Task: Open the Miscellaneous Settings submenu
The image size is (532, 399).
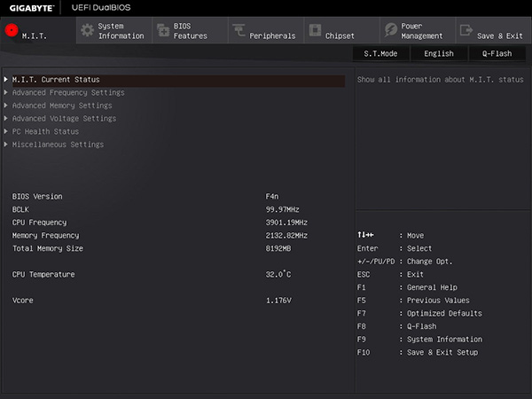Action: click(x=58, y=145)
